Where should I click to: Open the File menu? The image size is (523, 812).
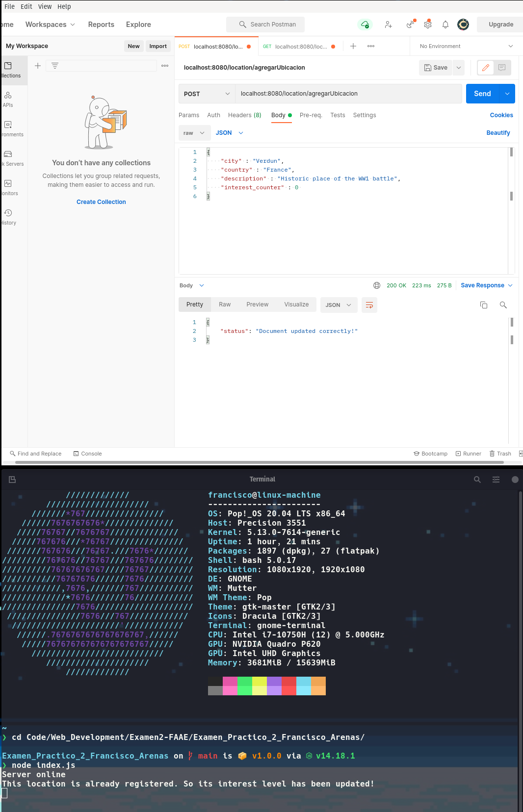pyautogui.click(x=9, y=6)
